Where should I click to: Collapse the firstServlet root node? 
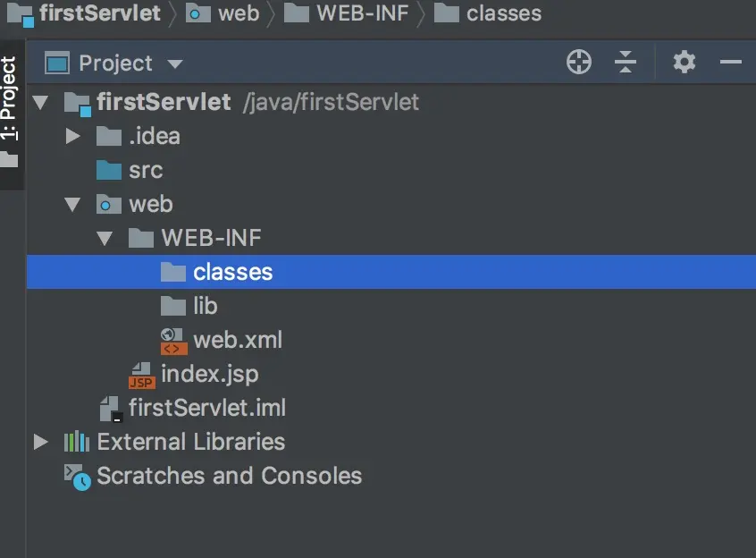40,103
